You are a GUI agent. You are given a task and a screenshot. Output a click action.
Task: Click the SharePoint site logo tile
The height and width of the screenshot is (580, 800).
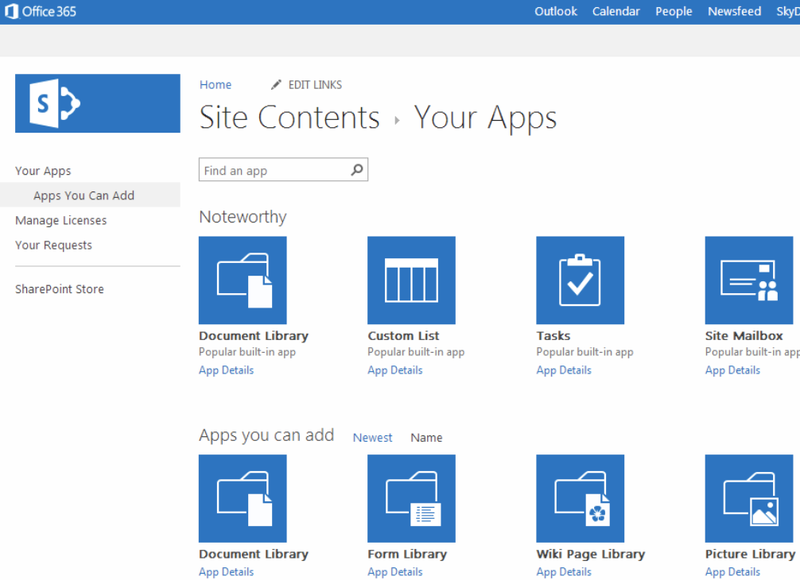click(97, 104)
